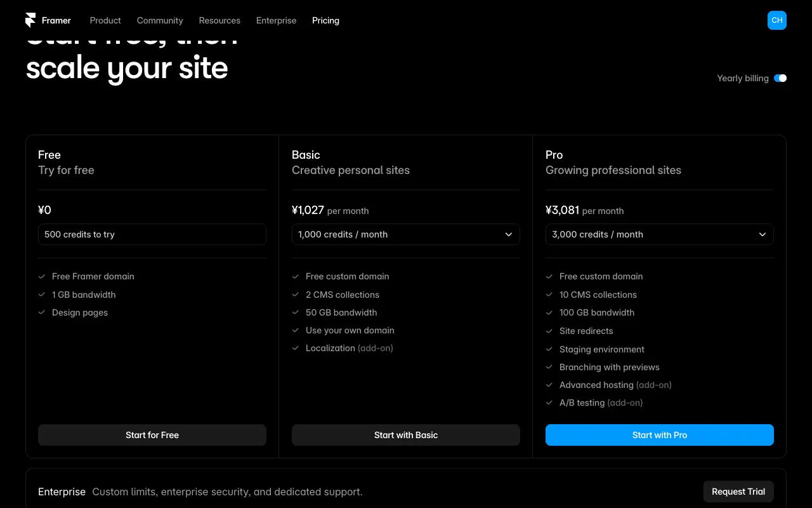The height and width of the screenshot is (508, 812).
Task: Click the Staging environment text
Action: 602,349
